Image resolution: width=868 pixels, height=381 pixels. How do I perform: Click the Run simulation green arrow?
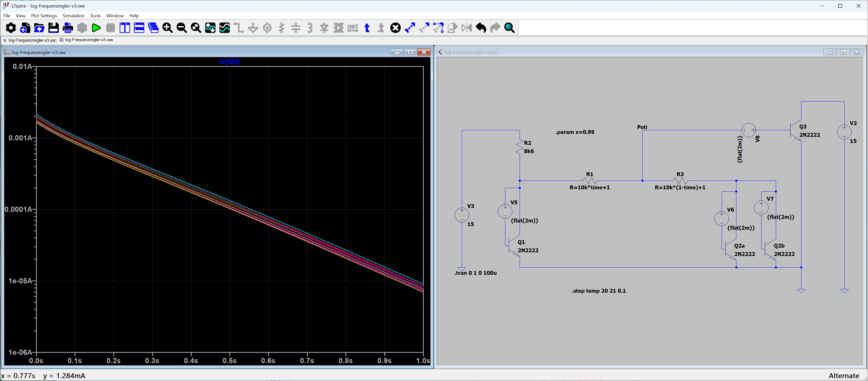tap(96, 28)
